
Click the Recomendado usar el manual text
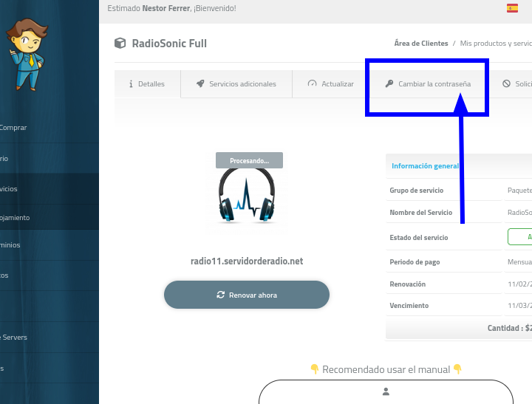[x=386, y=369]
